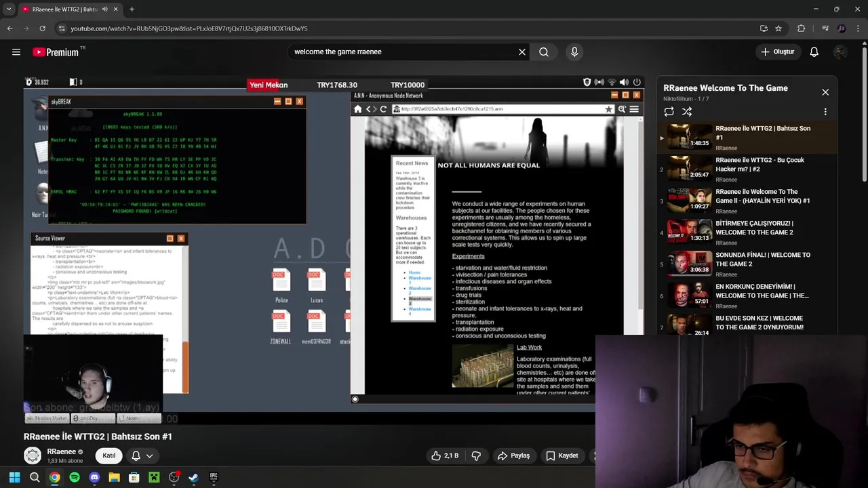Go to the YouTube Premium home logo
Screen dimensions: 868x488
(56, 52)
